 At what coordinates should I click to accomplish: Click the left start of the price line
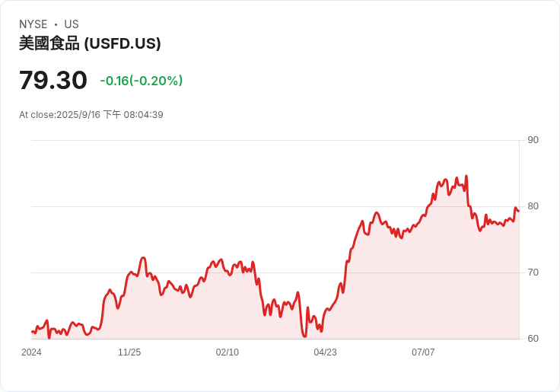[32, 332]
